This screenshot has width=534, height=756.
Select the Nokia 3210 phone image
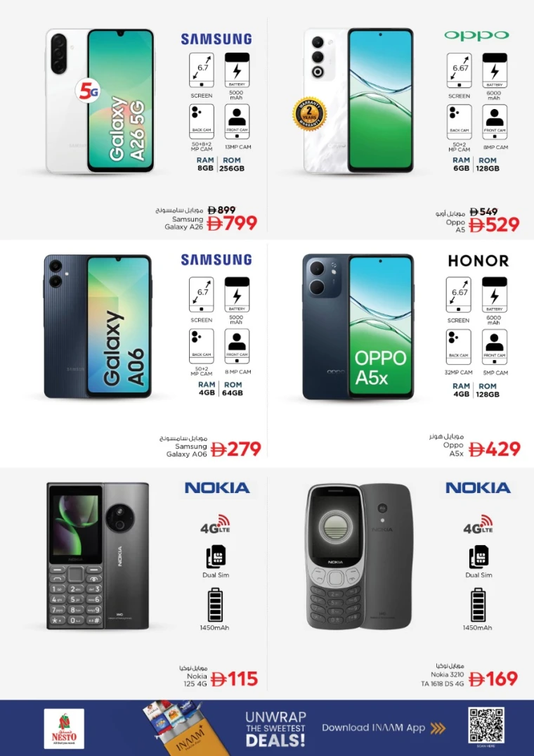pyautogui.click(x=360, y=556)
